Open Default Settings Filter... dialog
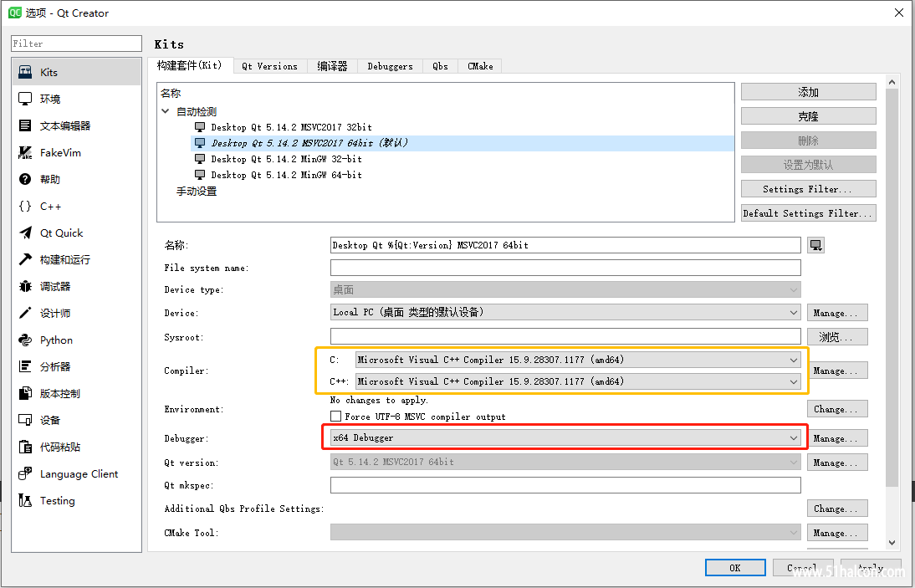 (x=808, y=213)
